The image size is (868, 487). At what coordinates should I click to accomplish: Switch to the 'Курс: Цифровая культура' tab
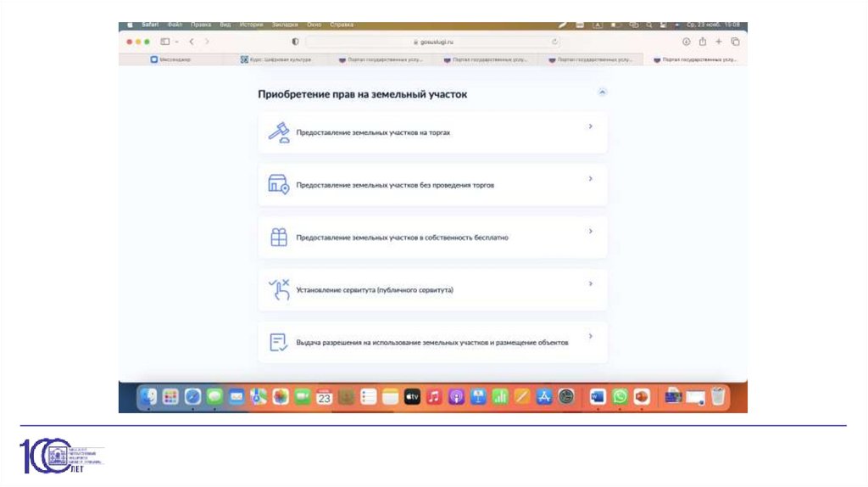click(x=275, y=59)
